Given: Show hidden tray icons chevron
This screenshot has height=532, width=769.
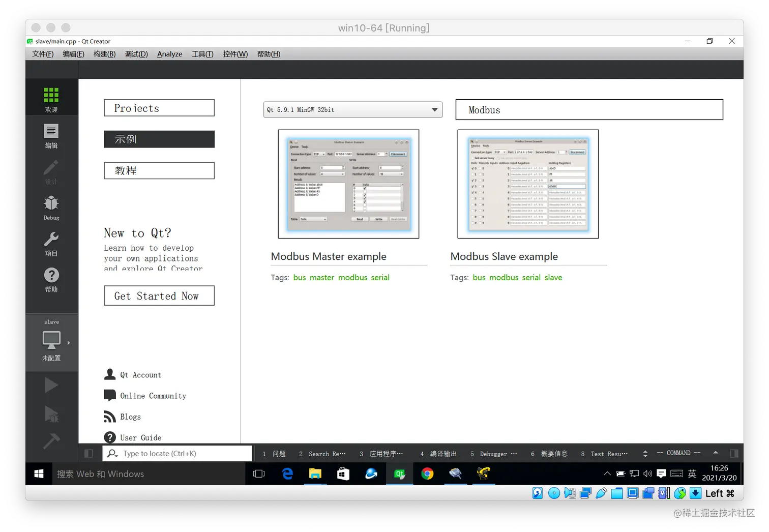Looking at the screenshot, I should pyautogui.click(x=607, y=474).
